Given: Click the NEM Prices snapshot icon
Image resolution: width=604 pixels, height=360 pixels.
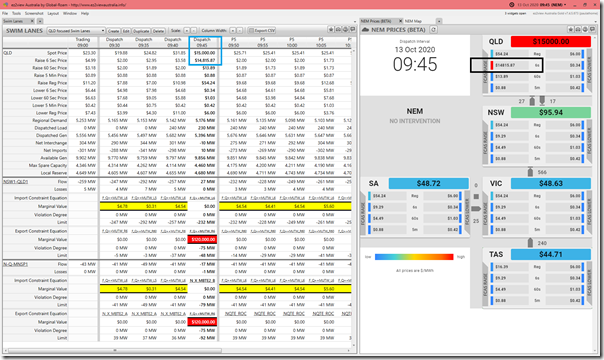Looking at the screenshot, I should [578, 29].
